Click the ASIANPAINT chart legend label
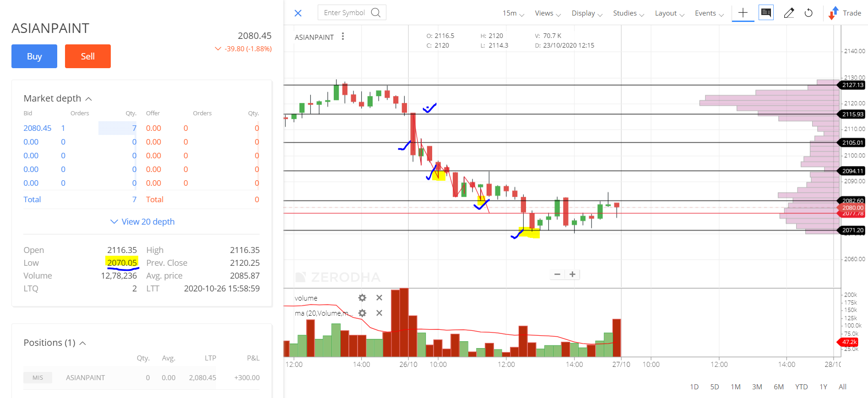The width and height of the screenshot is (868, 398). coord(314,38)
